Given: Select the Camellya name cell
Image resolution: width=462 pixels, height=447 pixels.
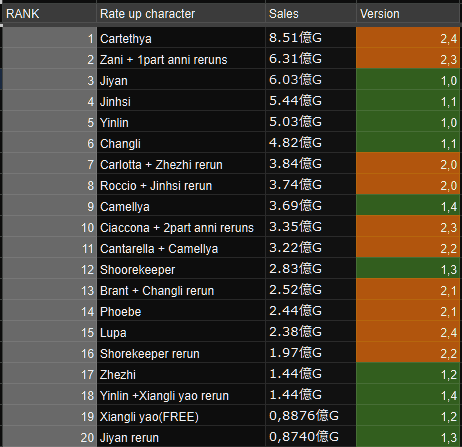Looking at the screenshot, I should tap(181, 206).
